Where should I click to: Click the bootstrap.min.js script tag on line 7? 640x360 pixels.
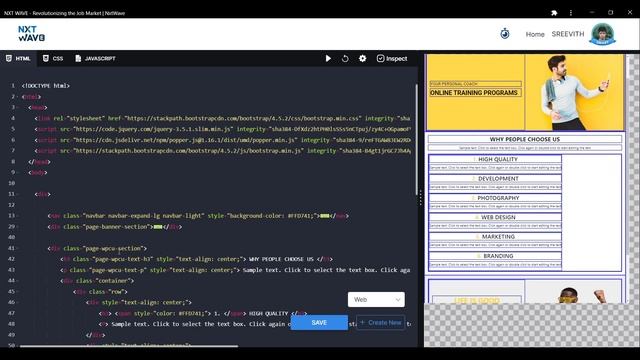[x=222, y=151]
